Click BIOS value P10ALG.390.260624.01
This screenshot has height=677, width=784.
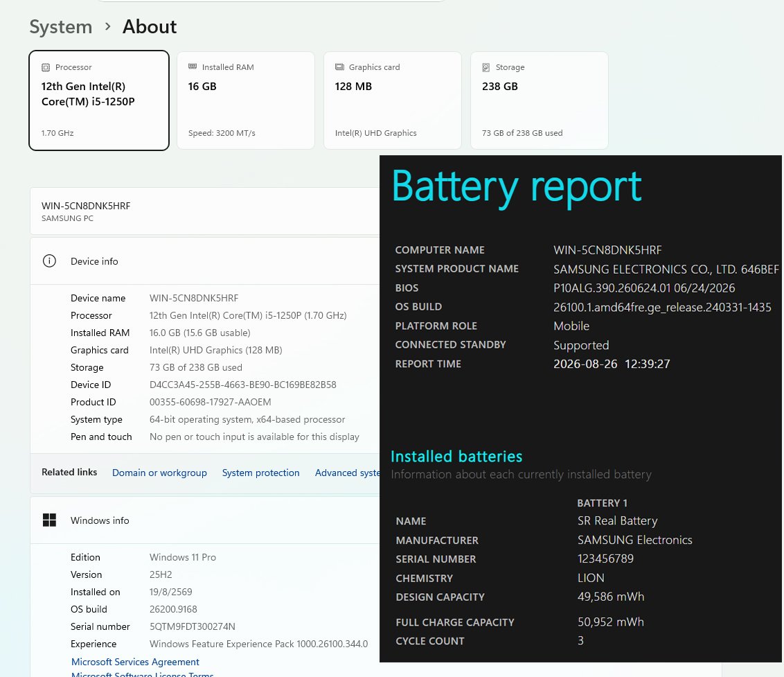point(644,288)
